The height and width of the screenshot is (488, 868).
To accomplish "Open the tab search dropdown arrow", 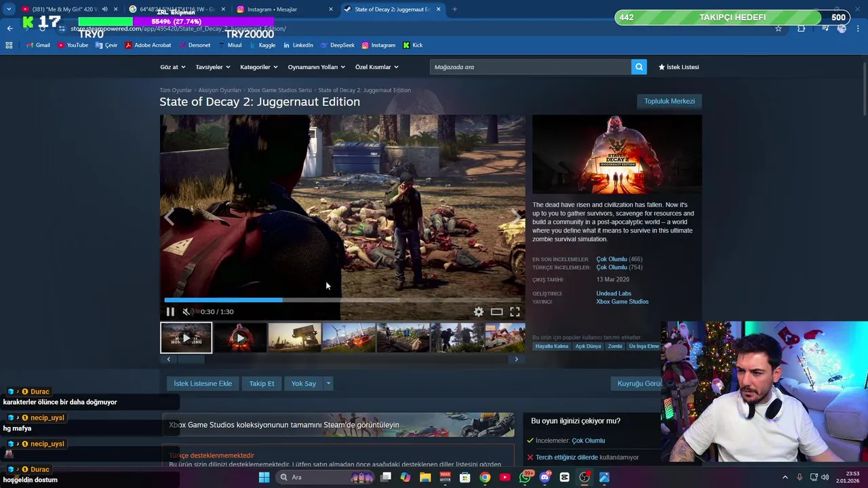I will (x=9, y=9).
